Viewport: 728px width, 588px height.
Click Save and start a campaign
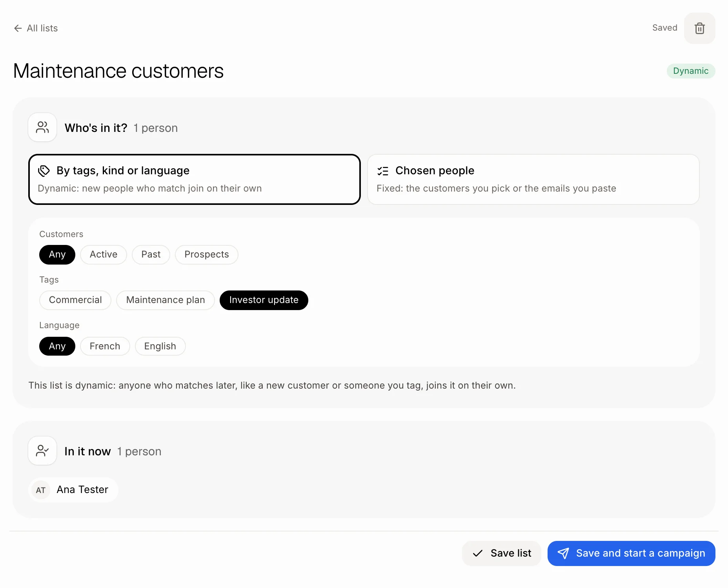click(632, 553)
